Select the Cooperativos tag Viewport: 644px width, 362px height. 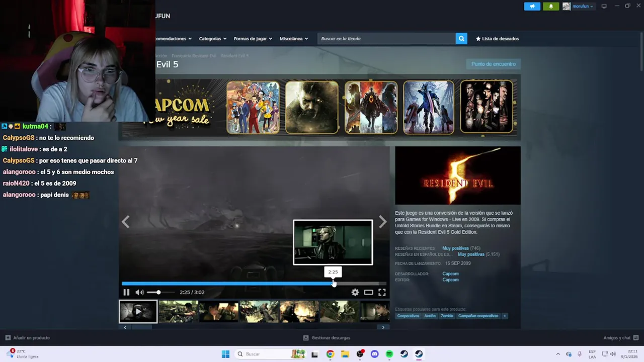click(408, 316)
